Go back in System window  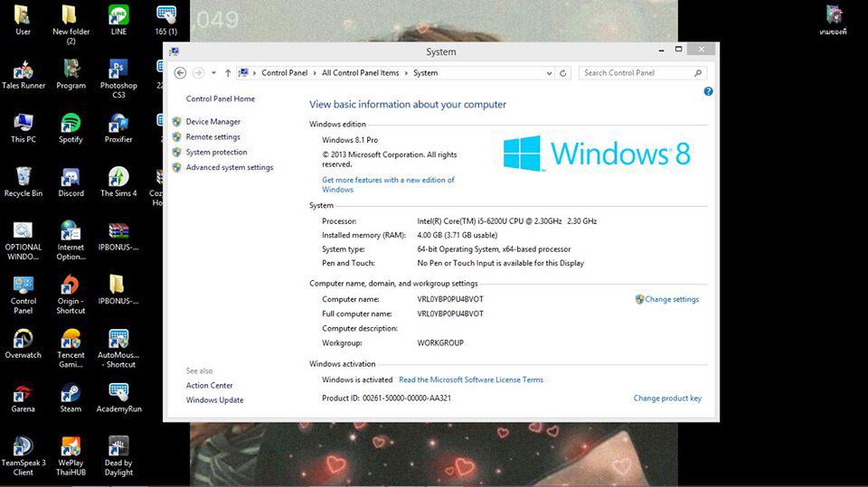(x=180, y=73)
